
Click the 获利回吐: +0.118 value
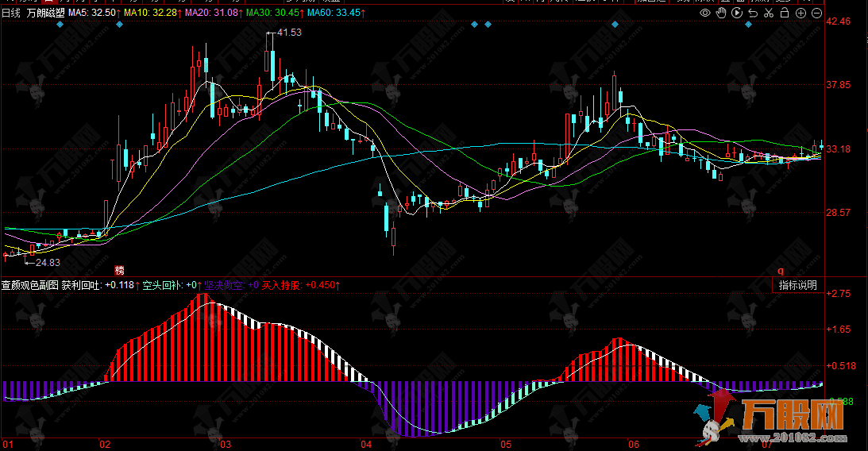pos(98,285)
